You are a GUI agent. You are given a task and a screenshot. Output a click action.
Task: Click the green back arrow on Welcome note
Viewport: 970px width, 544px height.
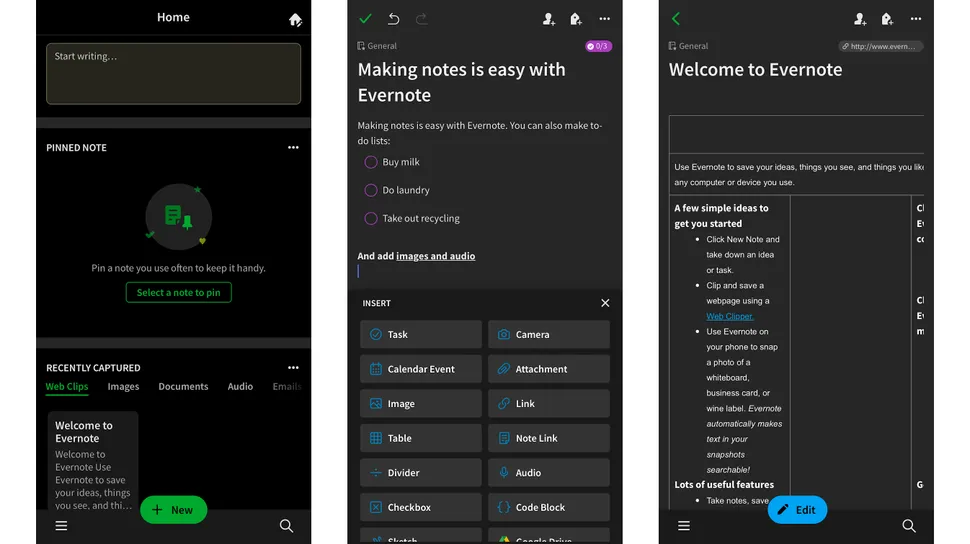point(676,19)
